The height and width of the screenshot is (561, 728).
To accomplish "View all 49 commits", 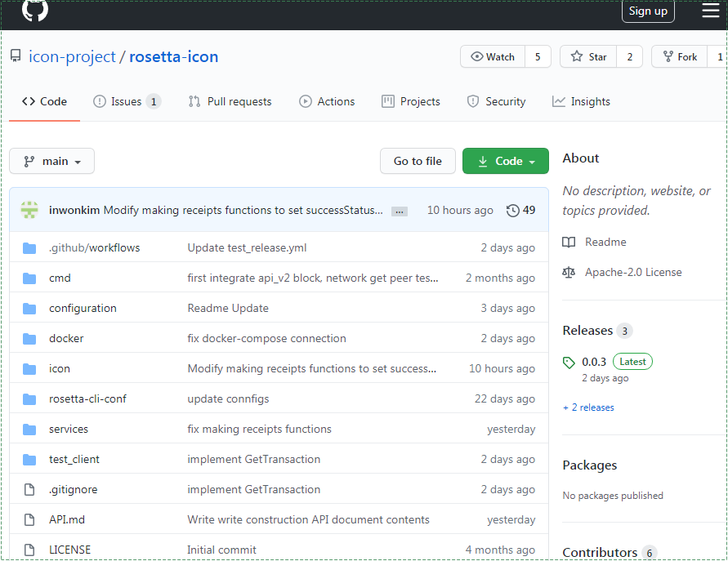I will [520, 210].
